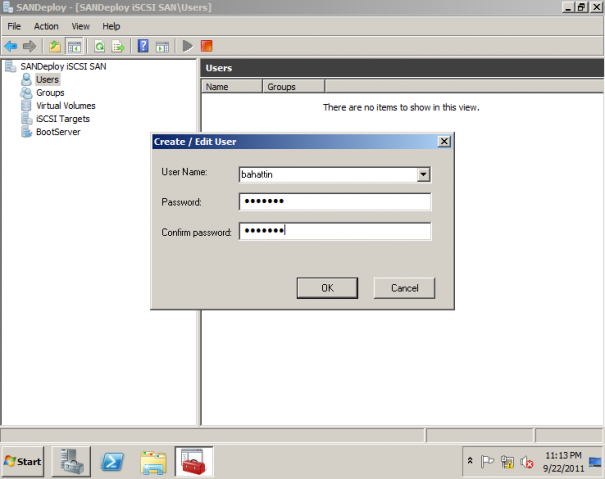Image resolution: width=605 pixels, height=479 pixels.
Task: Launch PowerShell from the taskbar
Action: click(112, 461)
